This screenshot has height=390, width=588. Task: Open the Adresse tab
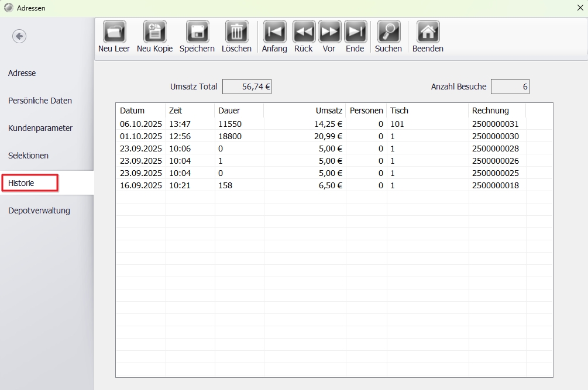point(22,73)
